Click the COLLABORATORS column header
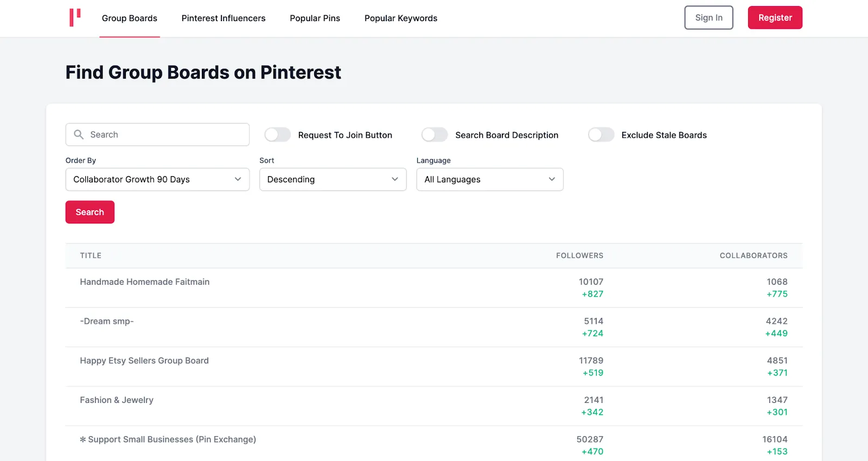Screen dimensions: 868x461 coord(754,255)
